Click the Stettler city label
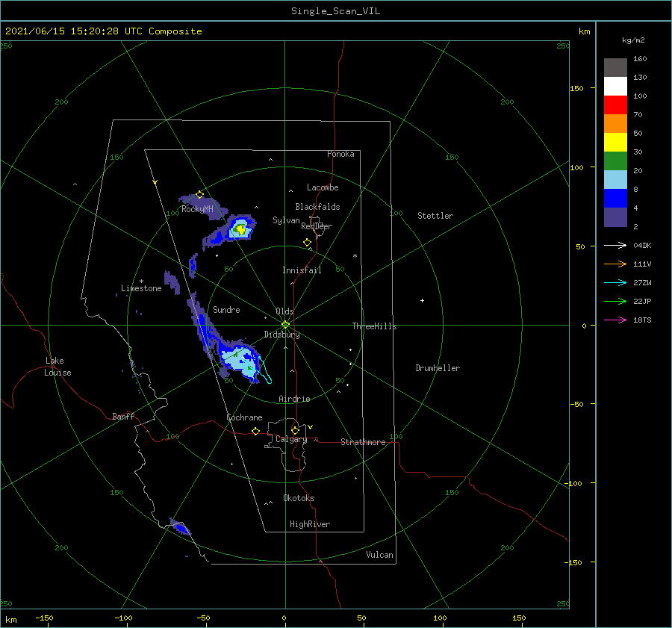The height and width of the screenshot is (628, 672). 435,216
